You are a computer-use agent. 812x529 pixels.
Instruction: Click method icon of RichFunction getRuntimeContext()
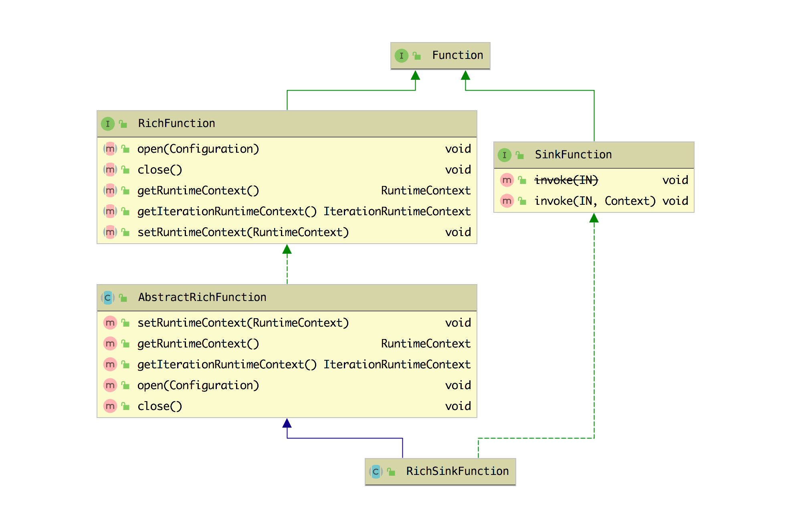tap(110, 191)
